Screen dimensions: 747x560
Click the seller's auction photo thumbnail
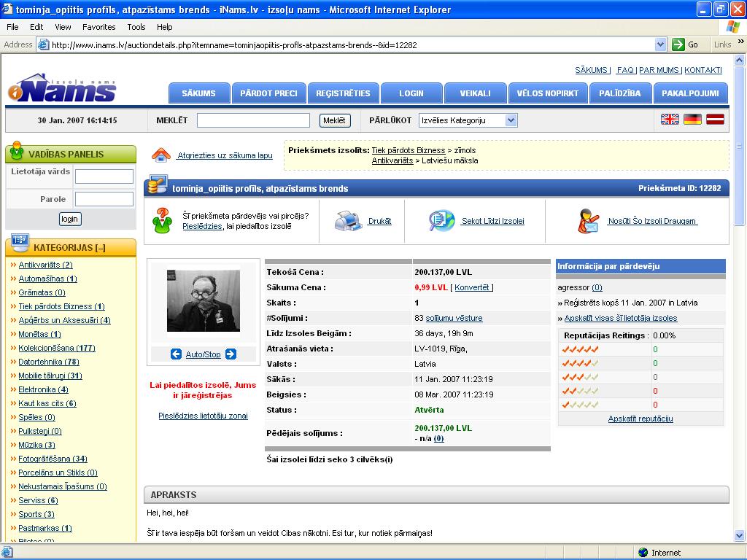click(x=204, y=300)
